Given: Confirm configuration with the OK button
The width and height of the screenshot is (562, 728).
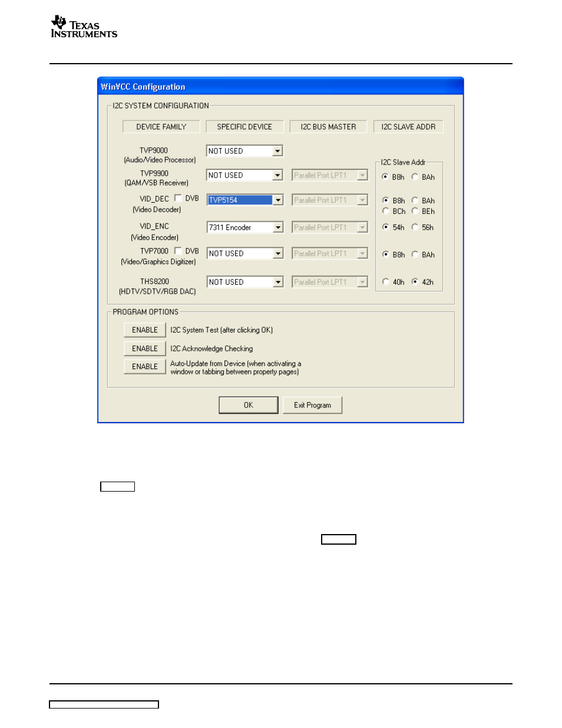Looking at the screenshot, I should point(249,405).
